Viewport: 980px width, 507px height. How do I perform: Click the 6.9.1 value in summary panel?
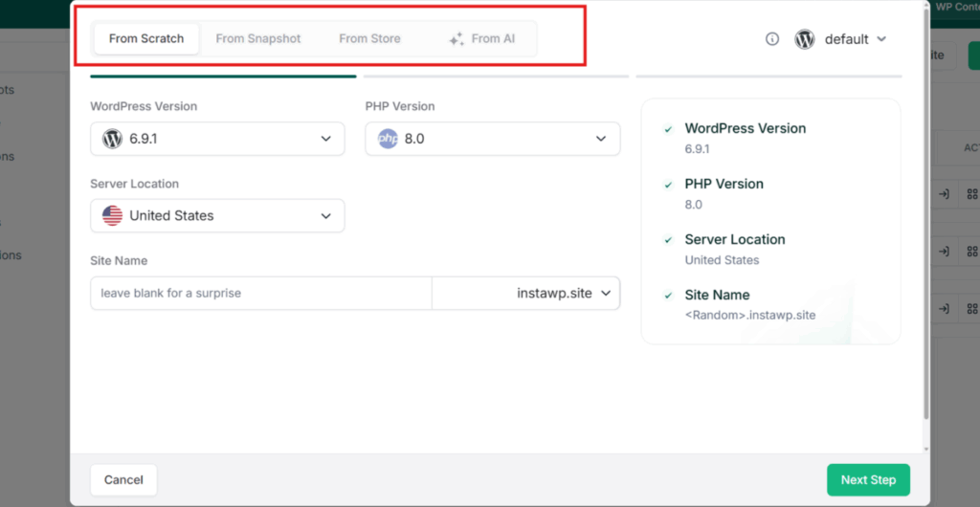coord(697,149)
